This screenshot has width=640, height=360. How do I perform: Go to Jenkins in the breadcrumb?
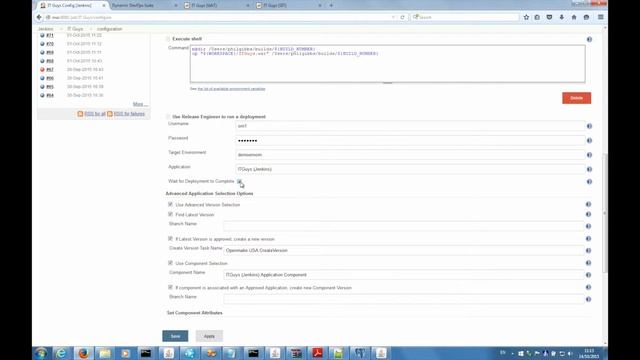pos(46,29)
